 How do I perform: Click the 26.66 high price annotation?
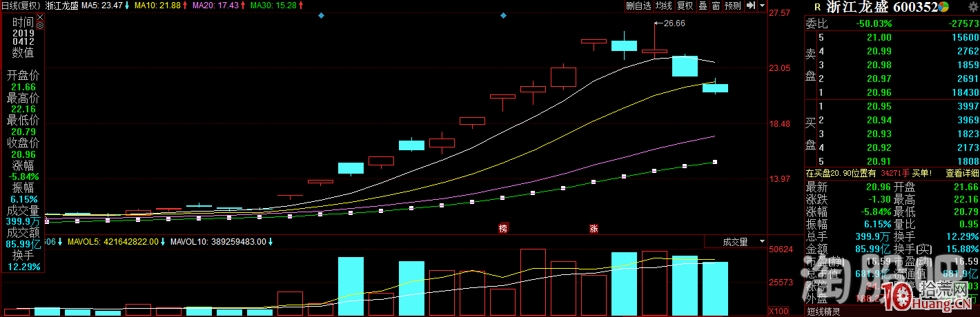[674, 23]
